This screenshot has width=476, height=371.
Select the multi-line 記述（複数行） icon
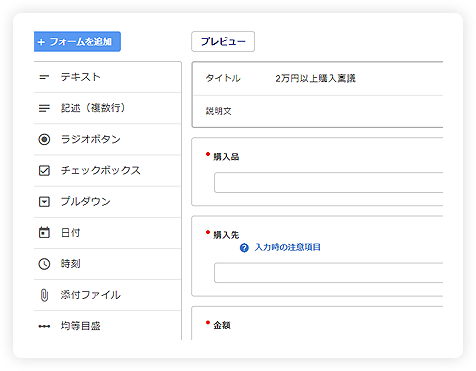(44, 108)
